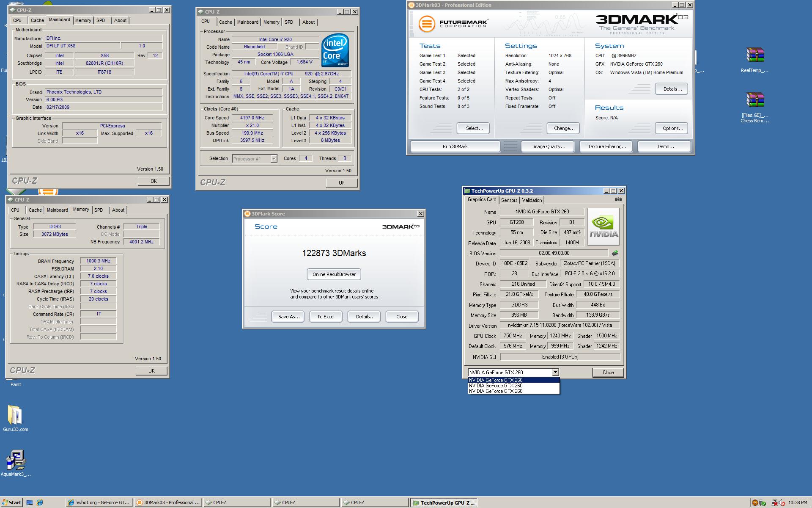
Task: Click Select... button under Tests
Action: (x=474, y=128)
